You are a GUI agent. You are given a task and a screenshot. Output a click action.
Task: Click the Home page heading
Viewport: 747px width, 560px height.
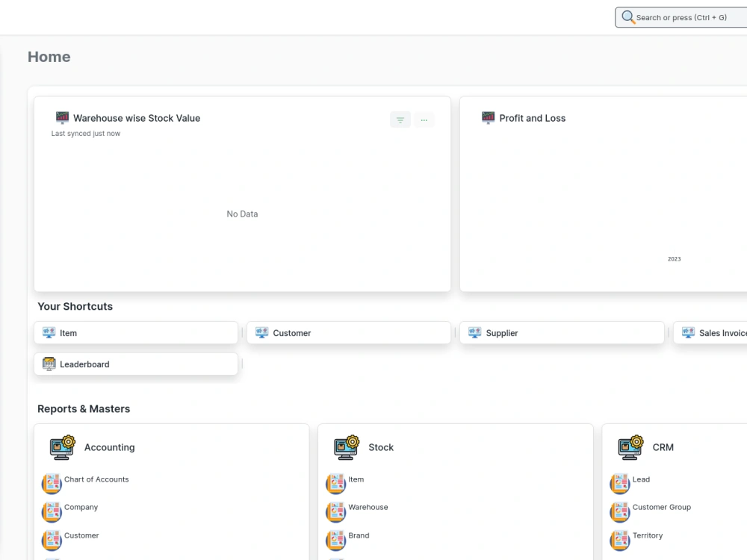coord(49,56)
